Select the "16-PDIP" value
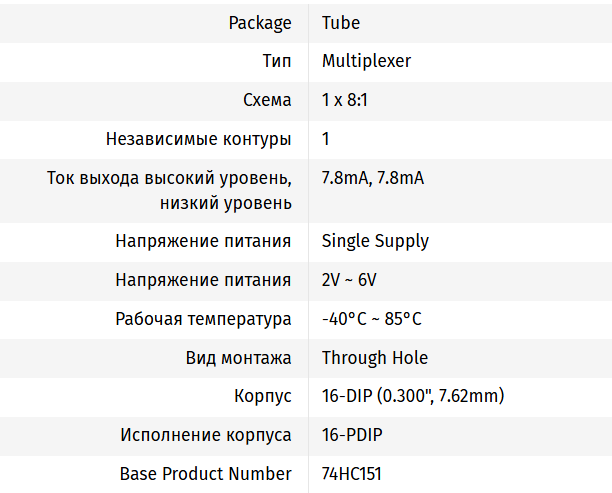Viewport: 612px width, 493px height. 352,435
